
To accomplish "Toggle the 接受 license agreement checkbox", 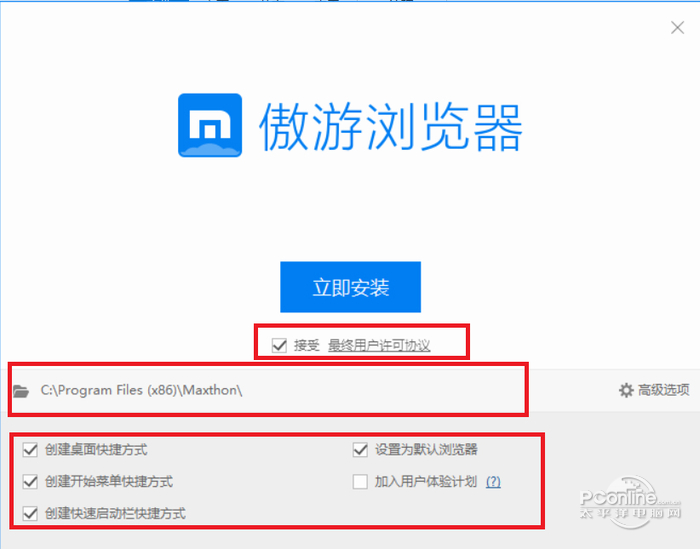I will 279,345.
